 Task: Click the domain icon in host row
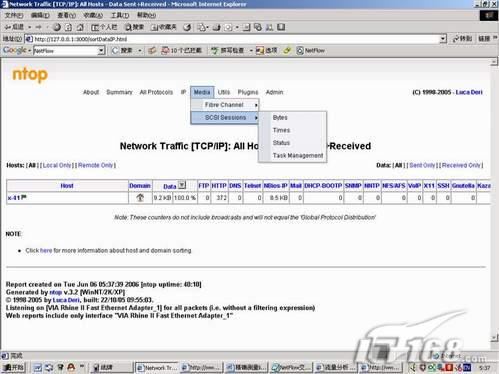click(x=140, y=198)
